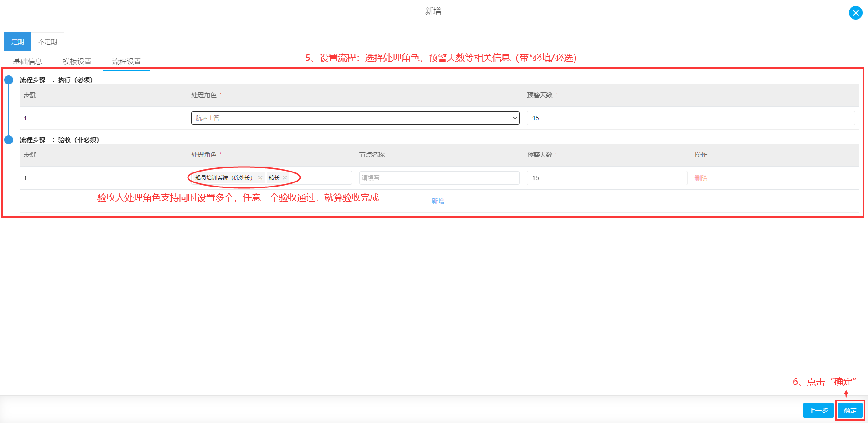Edit step one 预警天数 field
This screenshot has width=868, height=423.
coord(691,118)
